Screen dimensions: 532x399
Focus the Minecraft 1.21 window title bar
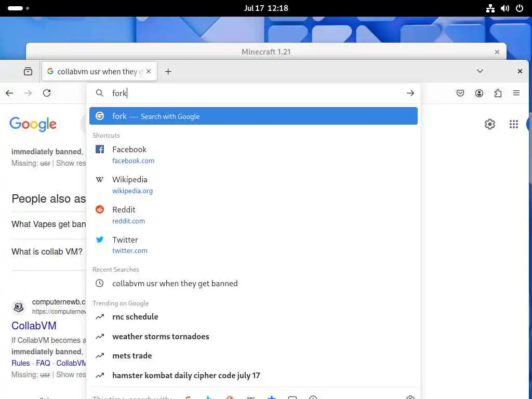click(x=266, y=52)
